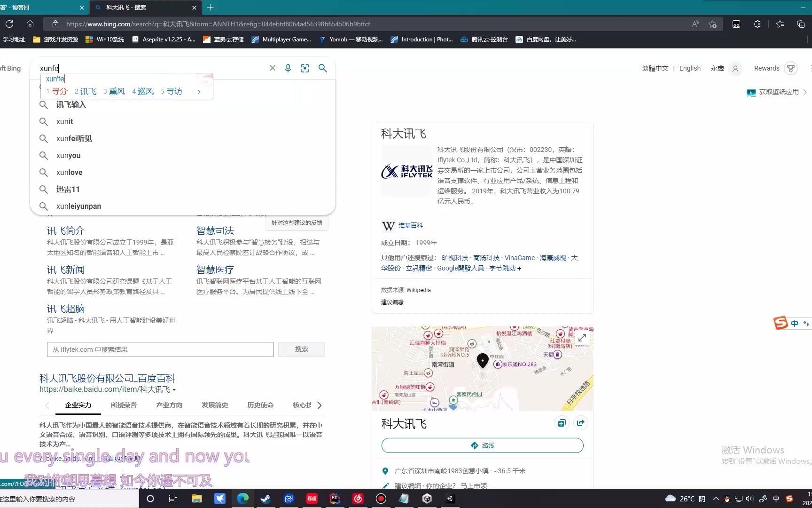812x508 pixels.
Task: Click the share icon on the map card
Action: pyautogui.click(x=581, y=423)
